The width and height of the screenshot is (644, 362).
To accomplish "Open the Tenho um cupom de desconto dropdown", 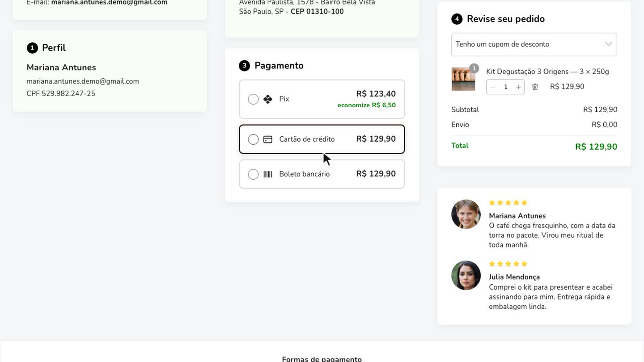I will [534, 44].
